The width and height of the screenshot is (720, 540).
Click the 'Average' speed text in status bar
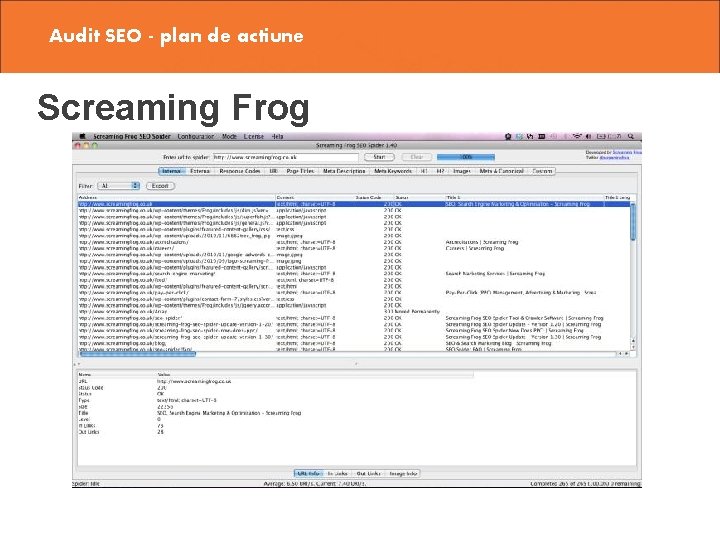315,484
